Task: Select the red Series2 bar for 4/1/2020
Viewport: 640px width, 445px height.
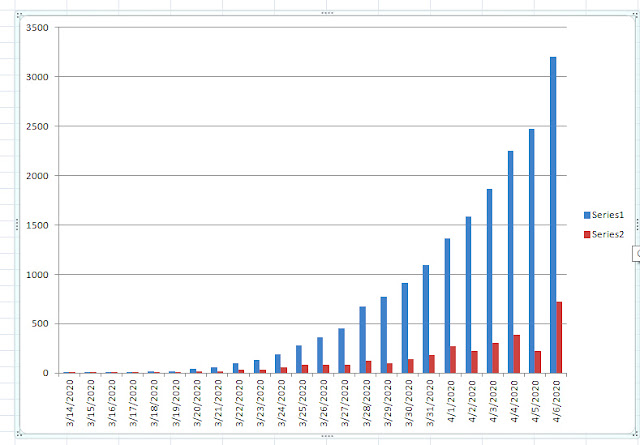Action: coord(453,360)
